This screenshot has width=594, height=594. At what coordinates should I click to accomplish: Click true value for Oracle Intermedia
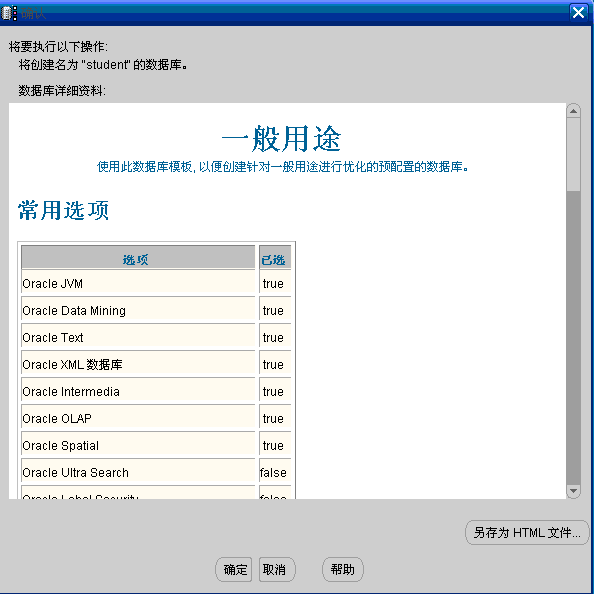(x=273, y=391)
